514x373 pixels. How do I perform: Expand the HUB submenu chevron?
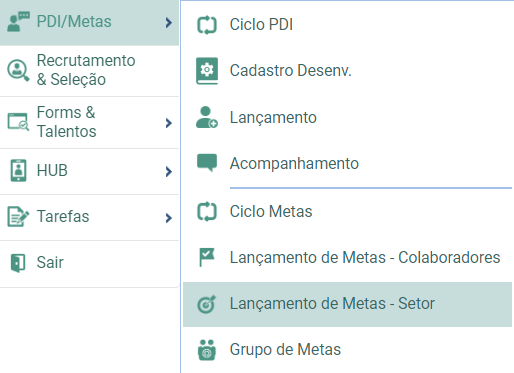tap(169, 172)
